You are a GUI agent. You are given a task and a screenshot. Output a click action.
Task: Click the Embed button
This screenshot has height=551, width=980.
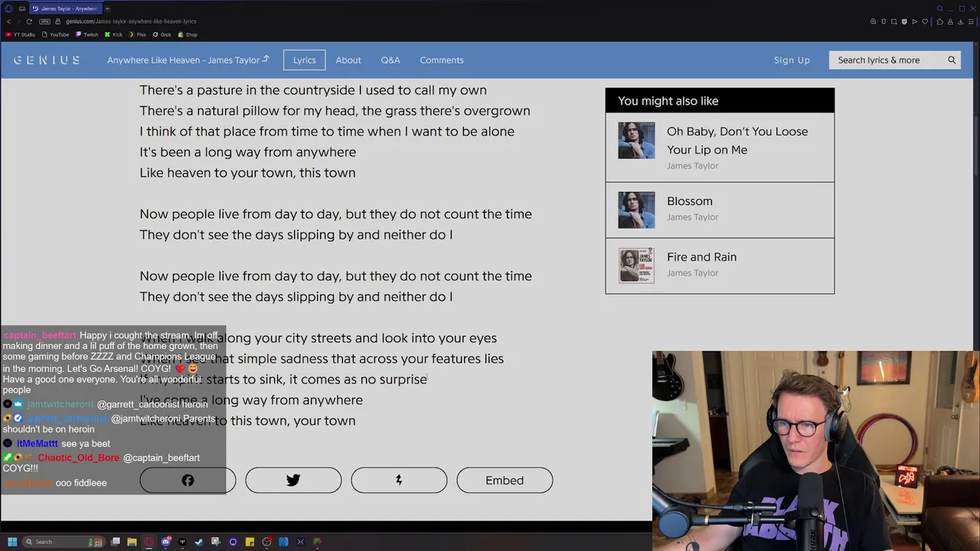click(505, 480)
